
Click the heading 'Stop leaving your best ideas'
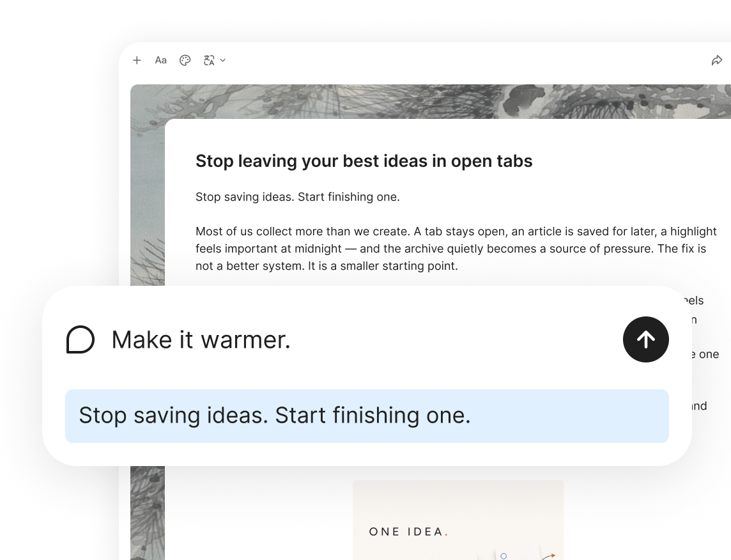click(364, 161)
